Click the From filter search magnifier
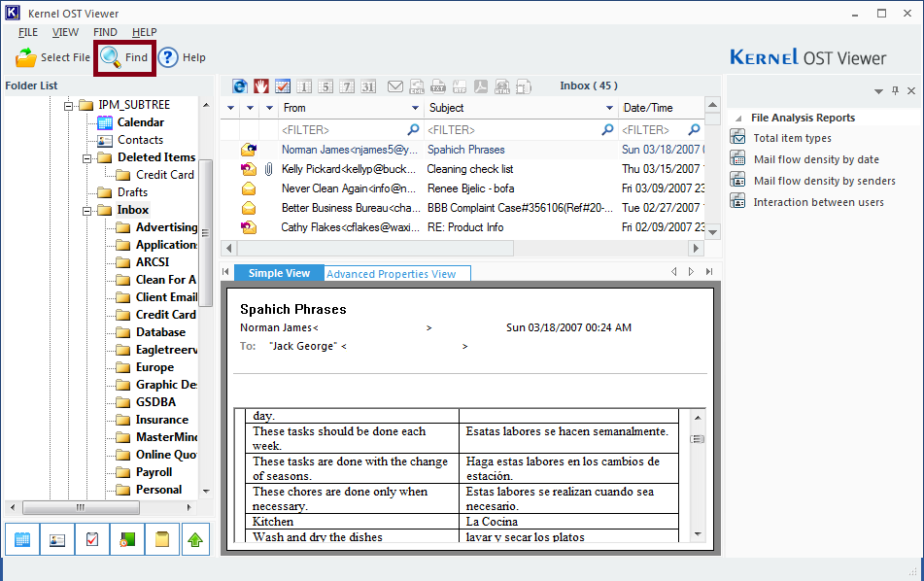Screen dimensions: 924x581 coord(414,129)
